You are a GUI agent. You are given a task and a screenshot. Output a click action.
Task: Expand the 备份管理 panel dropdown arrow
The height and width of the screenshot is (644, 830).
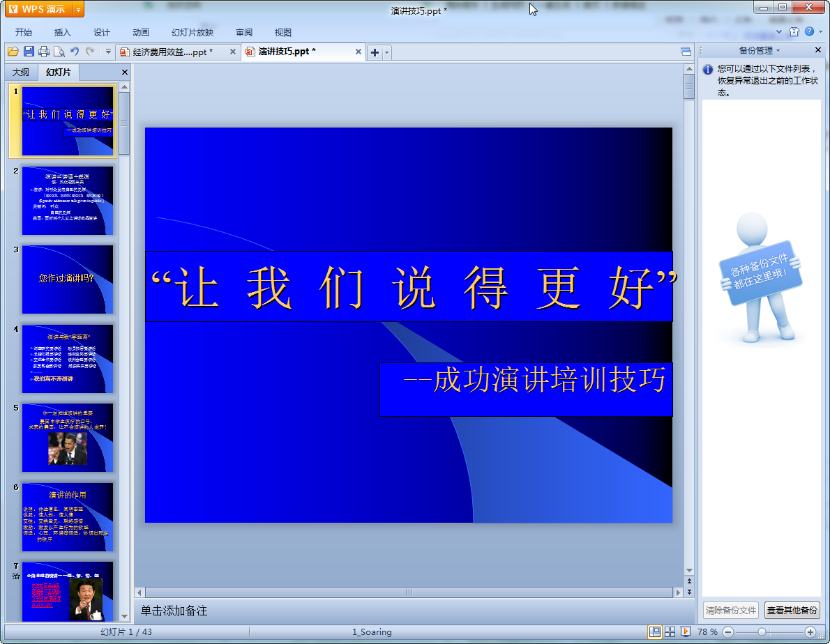tap(778, 50)
